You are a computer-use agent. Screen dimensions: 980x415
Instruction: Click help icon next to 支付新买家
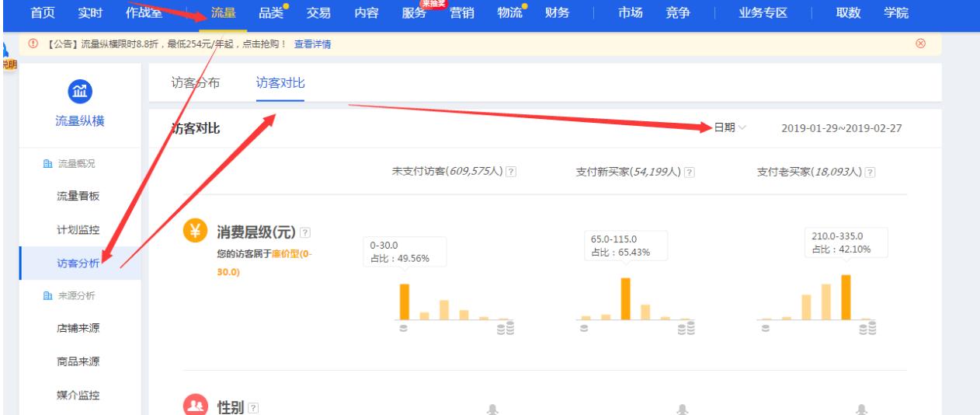coord(690,173)
